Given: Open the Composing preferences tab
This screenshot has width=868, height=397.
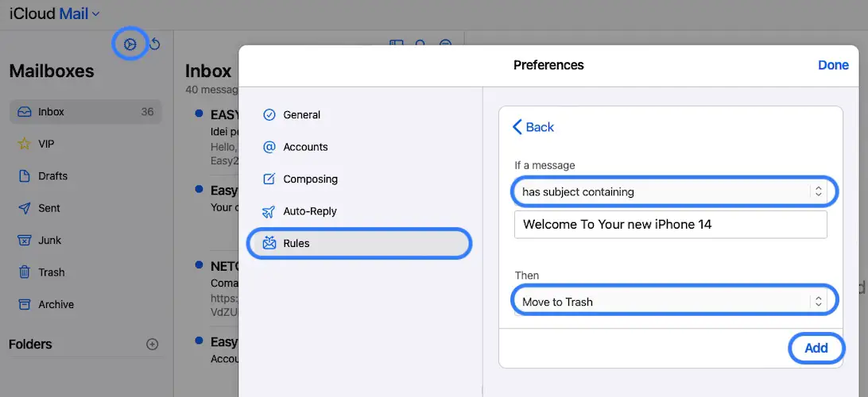Looking at the screenshot, I should tap(310, 179).
